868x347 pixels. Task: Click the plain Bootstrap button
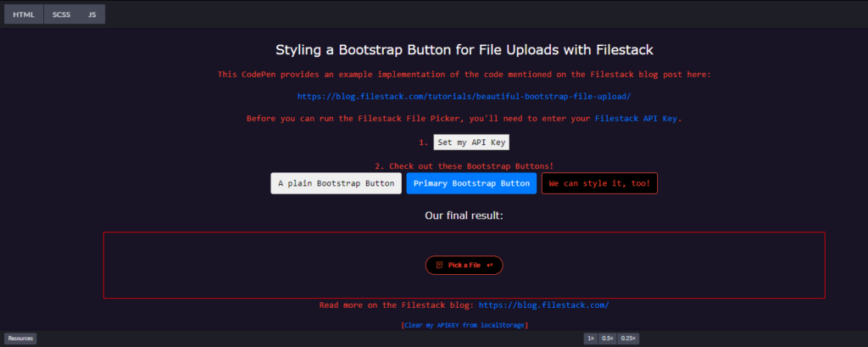tap(336, 183)
